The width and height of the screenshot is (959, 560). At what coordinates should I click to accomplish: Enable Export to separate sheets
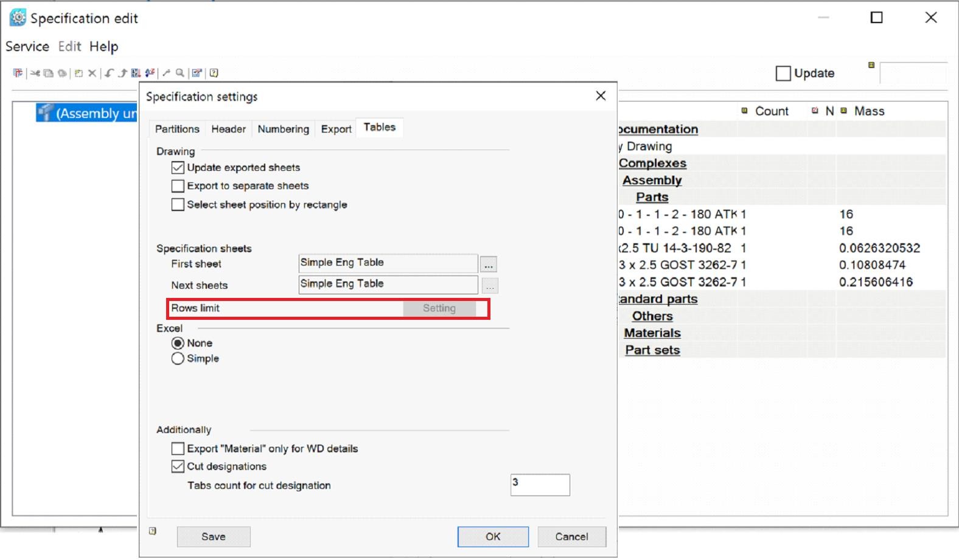[x=178, y=186]
